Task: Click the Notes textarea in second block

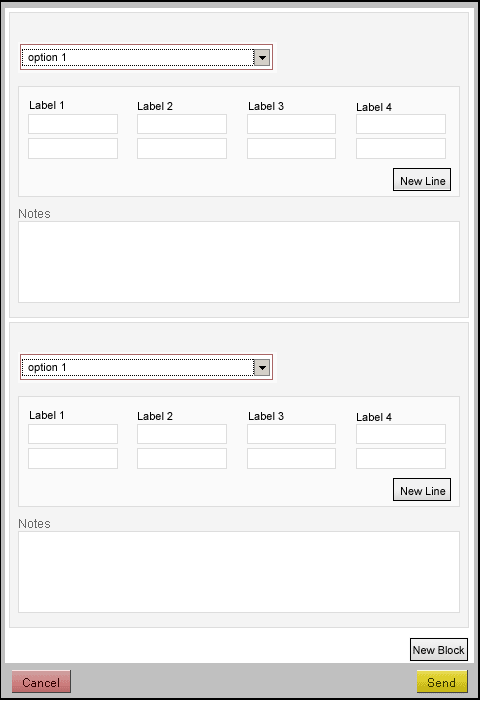Action: [x=239, y=572]
